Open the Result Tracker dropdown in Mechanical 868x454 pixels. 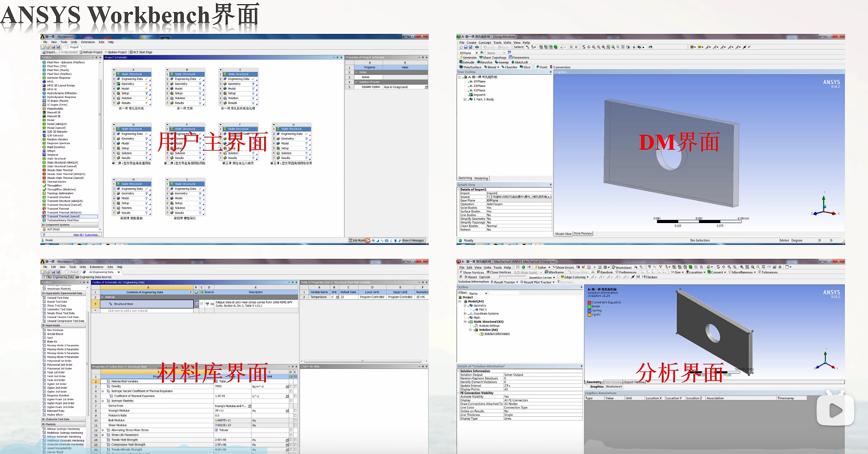point(517,282)
